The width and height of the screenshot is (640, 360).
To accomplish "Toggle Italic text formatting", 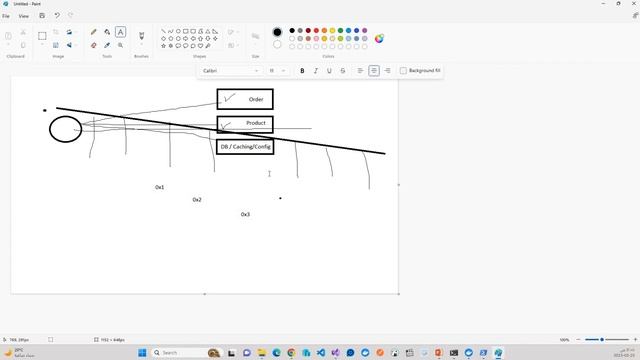I will coord(316,71).
